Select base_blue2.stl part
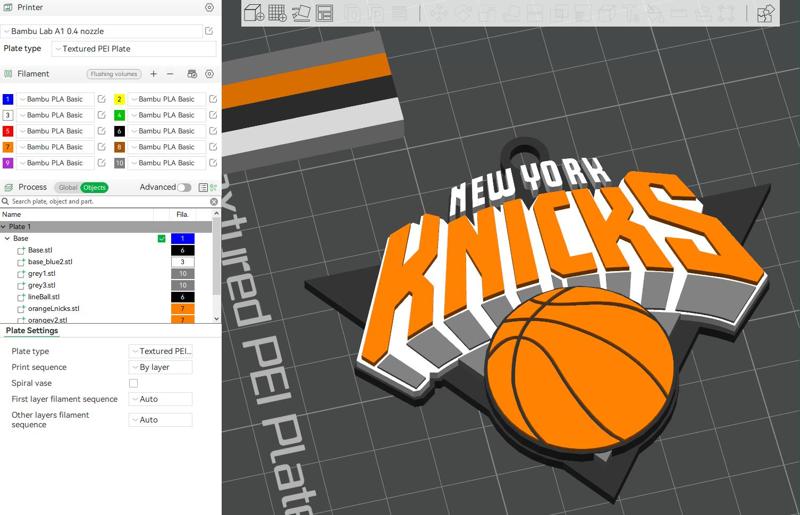Image resolution: width=800 pixels, height=515 pixels. point(50,262)
